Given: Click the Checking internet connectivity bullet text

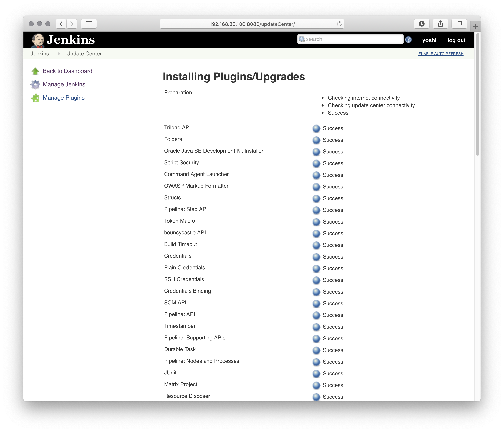Looking at the screenshot, I should click(364, 98).
